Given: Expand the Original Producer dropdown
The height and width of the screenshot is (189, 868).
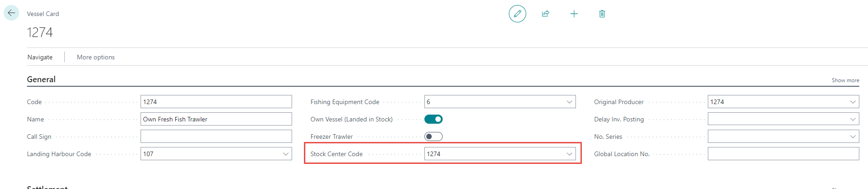Looking at the screenshot, I should tap(852, 102).
